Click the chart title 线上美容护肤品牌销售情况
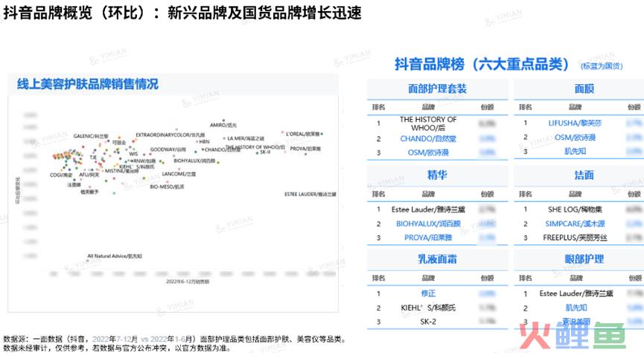 click(88, 84)
